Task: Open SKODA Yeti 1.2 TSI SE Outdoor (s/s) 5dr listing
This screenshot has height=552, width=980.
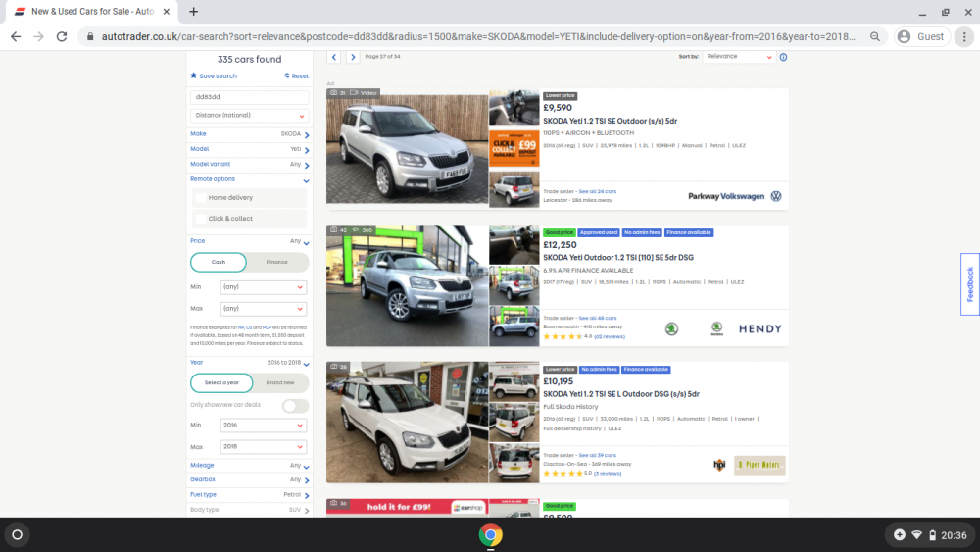Action: 610,122
